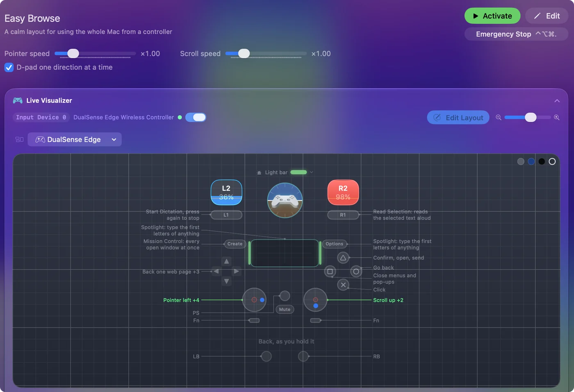The image size is (574, 392).
Task: Select the circle face button
Action: point(356,271)
